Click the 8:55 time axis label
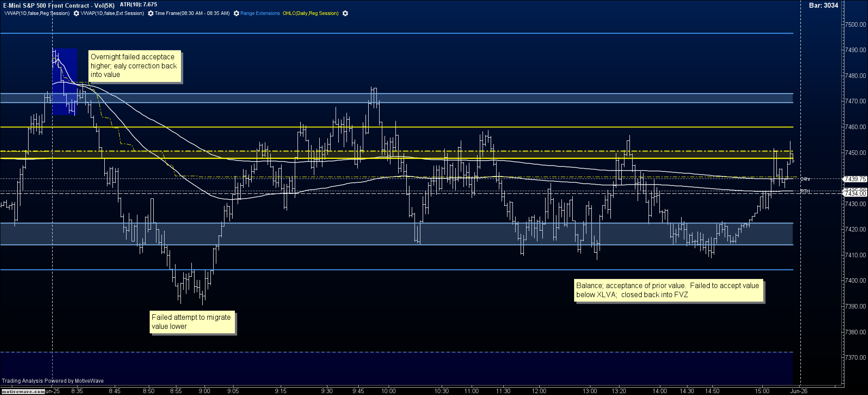The image size is (868, 395). pyautogui.click(x=176, y=391)
